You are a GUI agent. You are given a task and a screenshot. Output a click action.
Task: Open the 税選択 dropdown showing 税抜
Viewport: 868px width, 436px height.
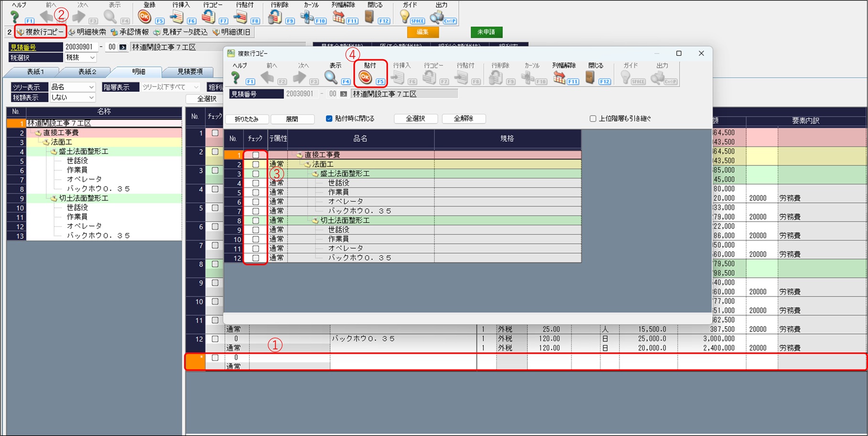pos(80,57)
